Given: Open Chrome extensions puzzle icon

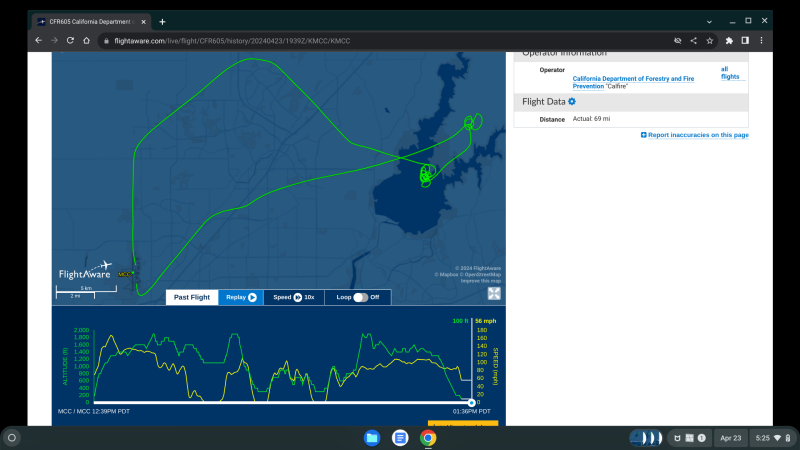Looking at the screenshot, I should 730,40.
